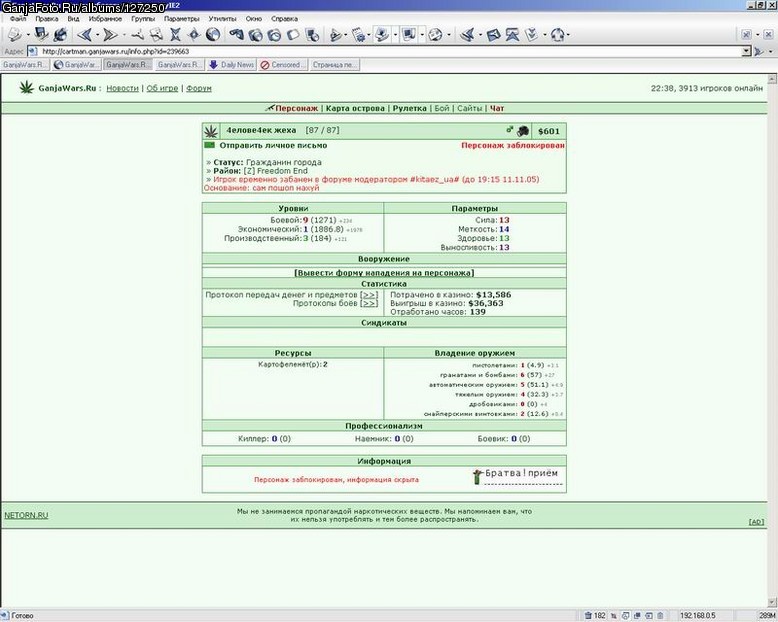Click the 289M status bar entry
The width and height of the screenshot is (778, 622).
tap(767, 616)
